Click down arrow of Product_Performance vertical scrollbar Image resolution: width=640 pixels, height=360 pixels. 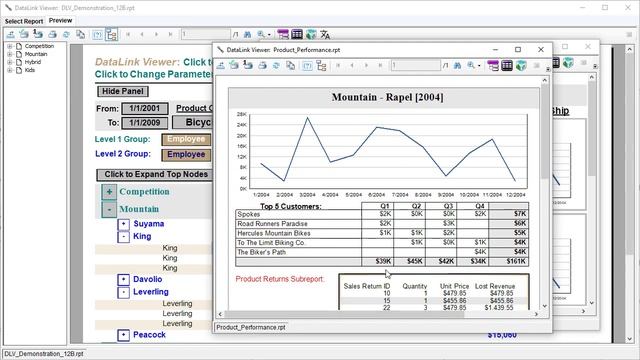545,306
